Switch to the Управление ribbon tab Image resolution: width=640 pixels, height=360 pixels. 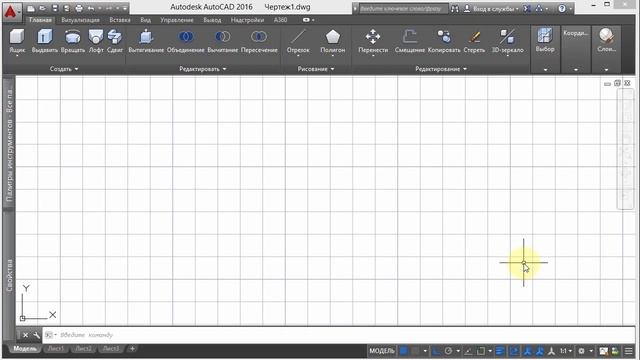pyautogui.click(x=177, y=20)
